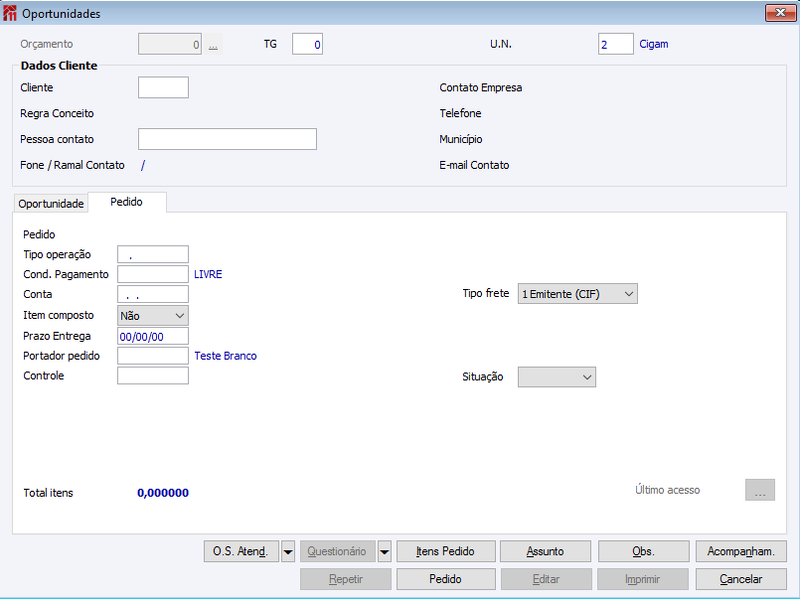The image size is (800, 599).
Task: Focus the U.N. input field
Action: pos(616,44)
